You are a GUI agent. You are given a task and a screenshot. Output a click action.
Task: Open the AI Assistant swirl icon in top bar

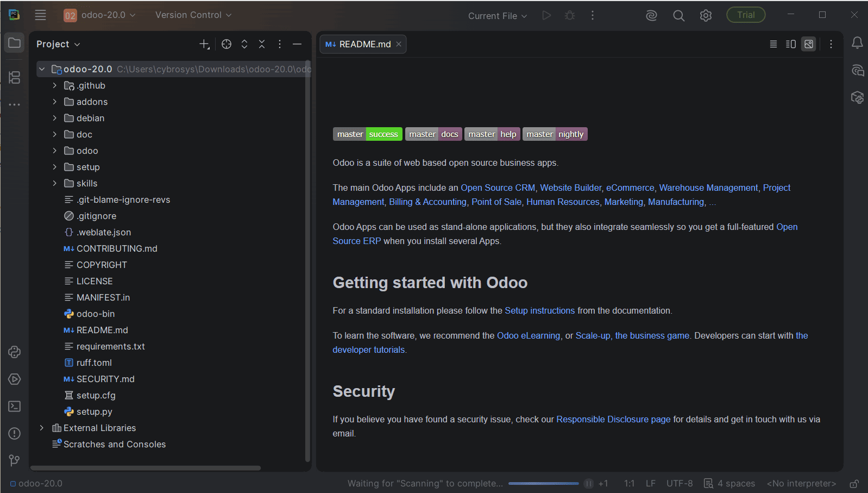tap(651, 16)
